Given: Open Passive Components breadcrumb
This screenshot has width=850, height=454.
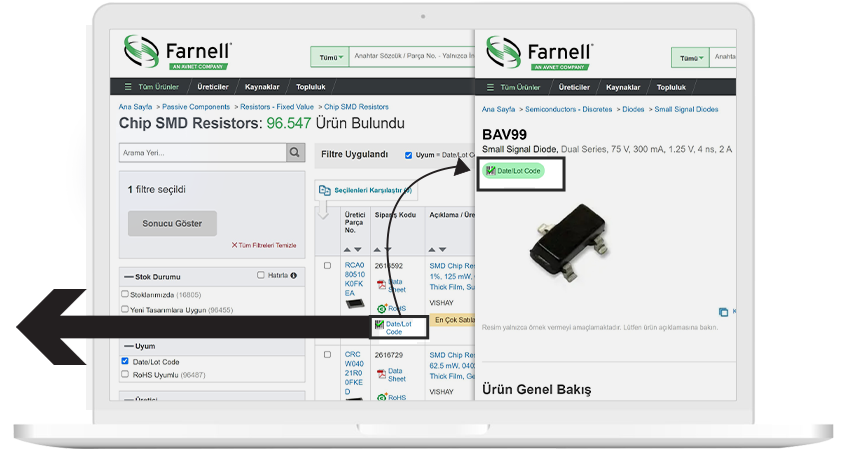Looking at the screenshot, I should point(196,107).
